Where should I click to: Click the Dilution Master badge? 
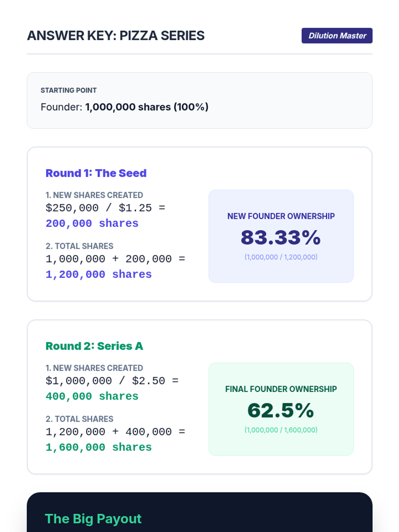[x=337, y=36]
